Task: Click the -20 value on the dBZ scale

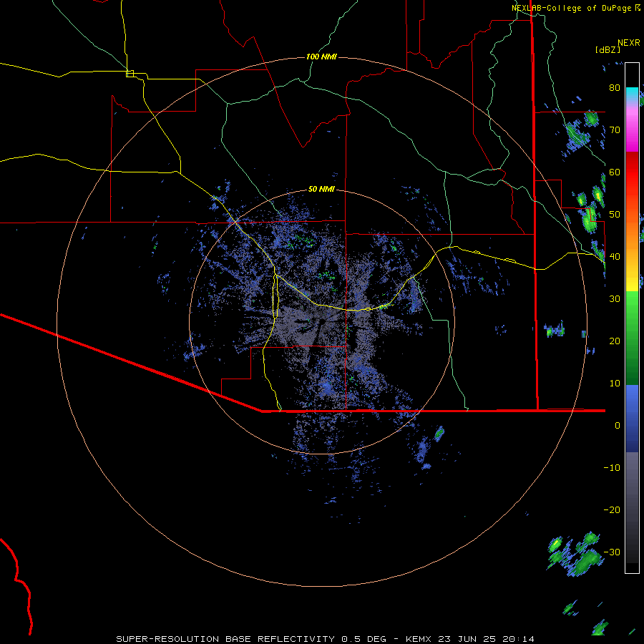Action: point(612,509)
